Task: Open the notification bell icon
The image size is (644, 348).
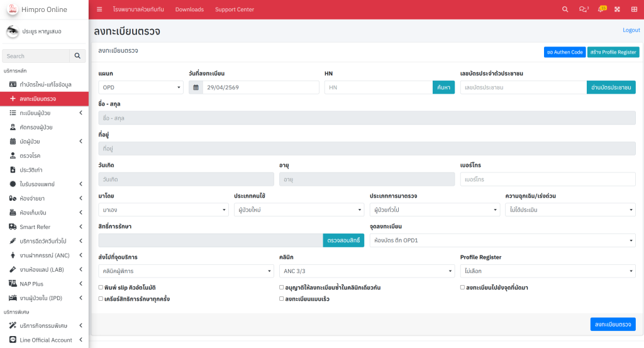Action: click(601, 9)
